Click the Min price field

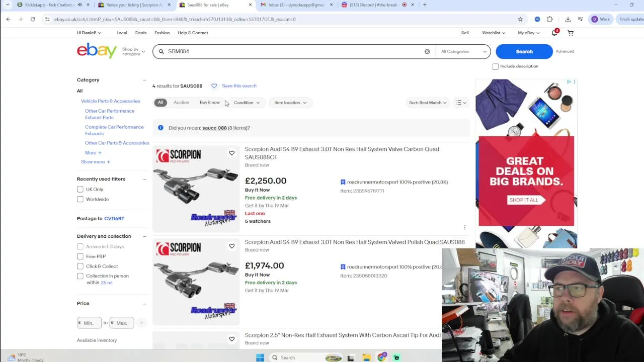90,323
